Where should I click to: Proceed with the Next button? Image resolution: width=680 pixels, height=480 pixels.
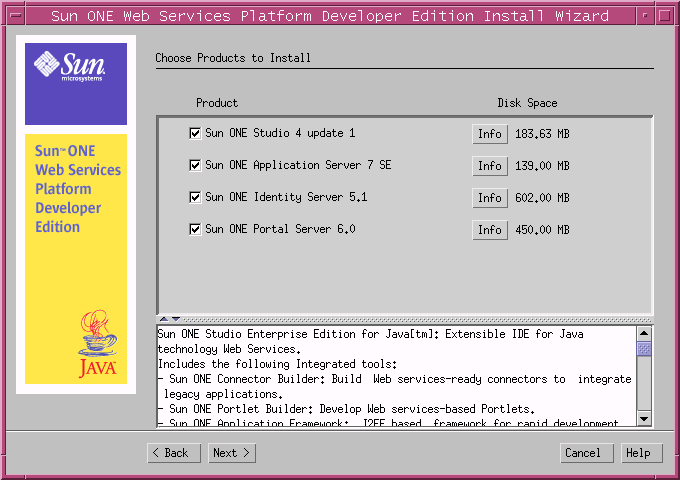(x=232, y=453)
